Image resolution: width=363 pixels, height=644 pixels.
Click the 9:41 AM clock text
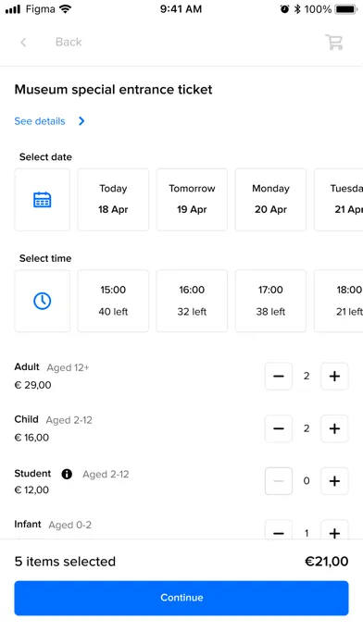point(181,9)
